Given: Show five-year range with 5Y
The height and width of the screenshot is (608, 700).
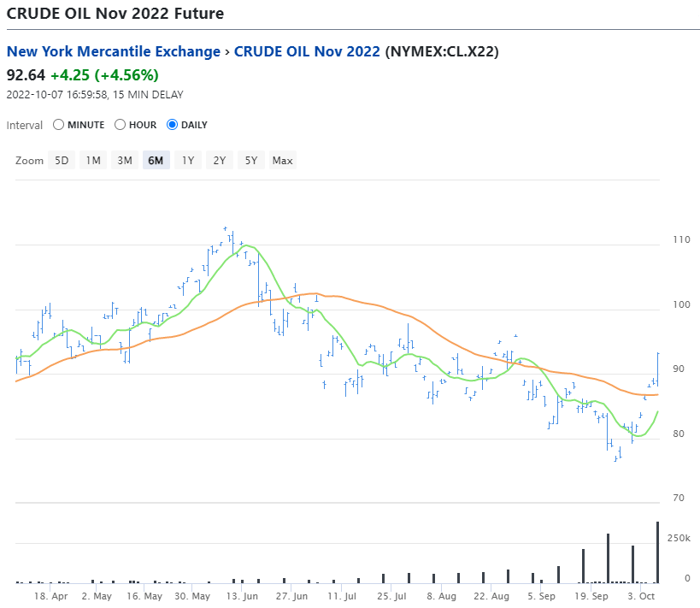Looking at the screenshot, I should point(251,161).
